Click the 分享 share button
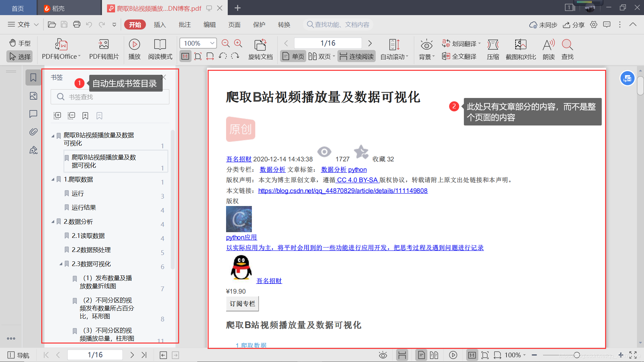The image size is (644, 362). [x=574, y=24]
